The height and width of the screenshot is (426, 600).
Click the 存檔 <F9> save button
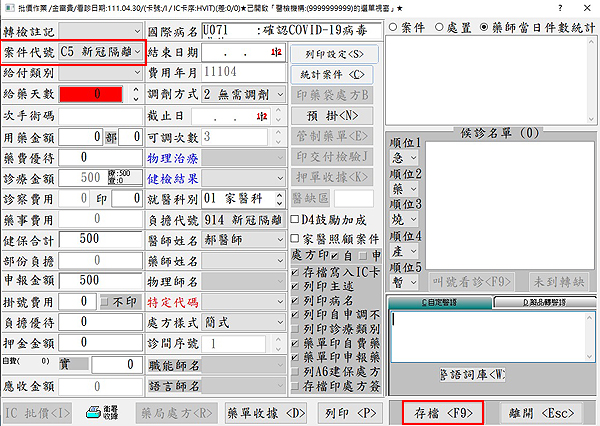[x=443, y=411]
